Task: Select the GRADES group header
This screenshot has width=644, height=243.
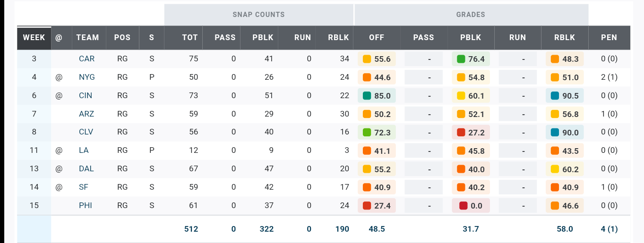Action: click(471, 15)
